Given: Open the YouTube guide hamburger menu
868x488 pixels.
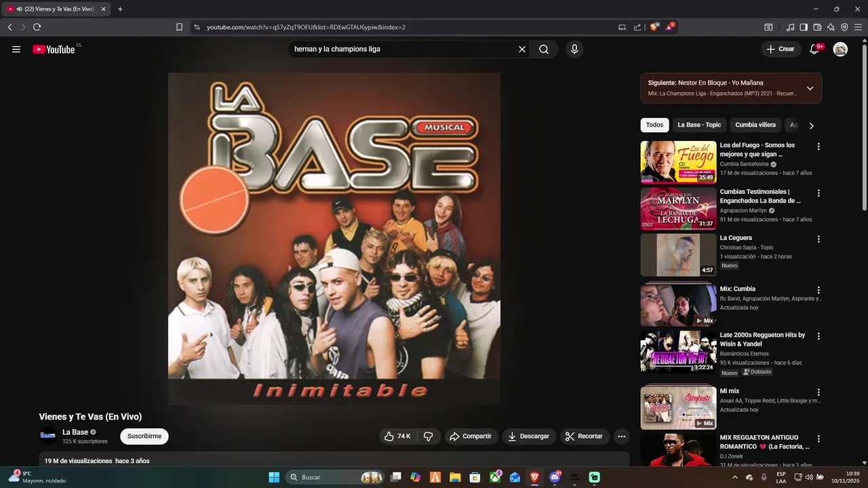Looking at the screenshot, I should 16,49.
